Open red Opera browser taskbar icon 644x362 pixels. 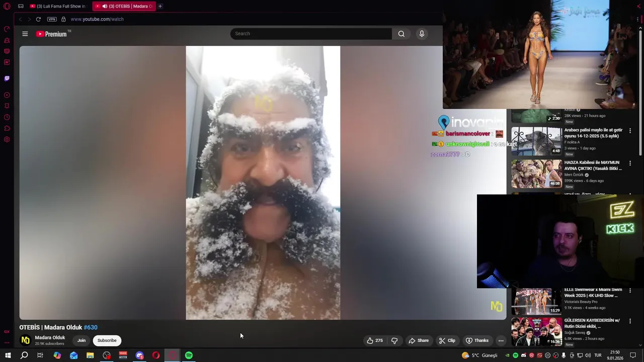[x=156, y=355]
